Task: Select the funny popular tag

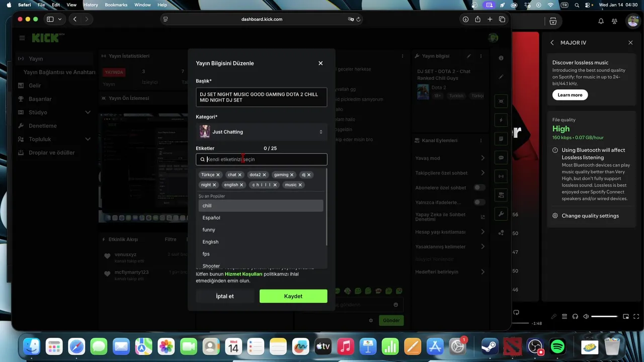Action: (261, 230)
